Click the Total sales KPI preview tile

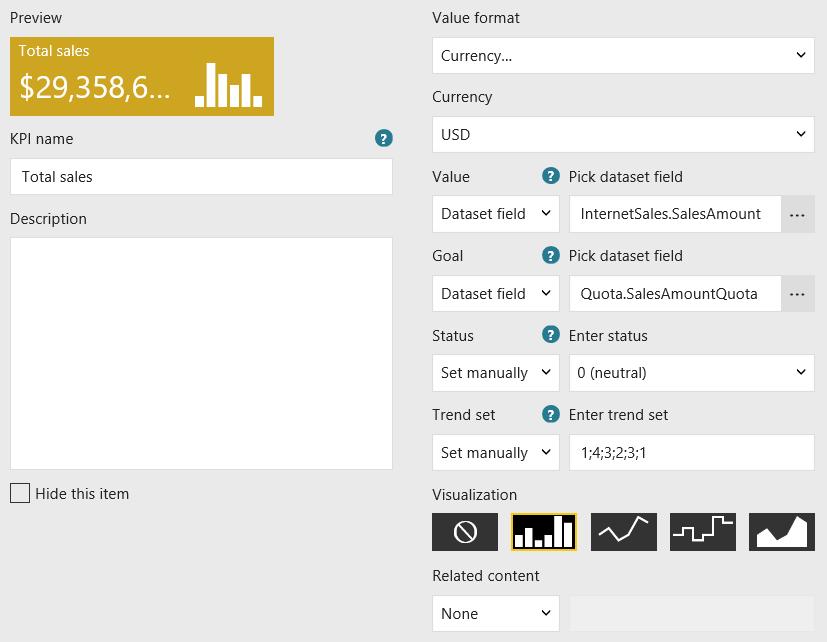click(x=142, y=76)
